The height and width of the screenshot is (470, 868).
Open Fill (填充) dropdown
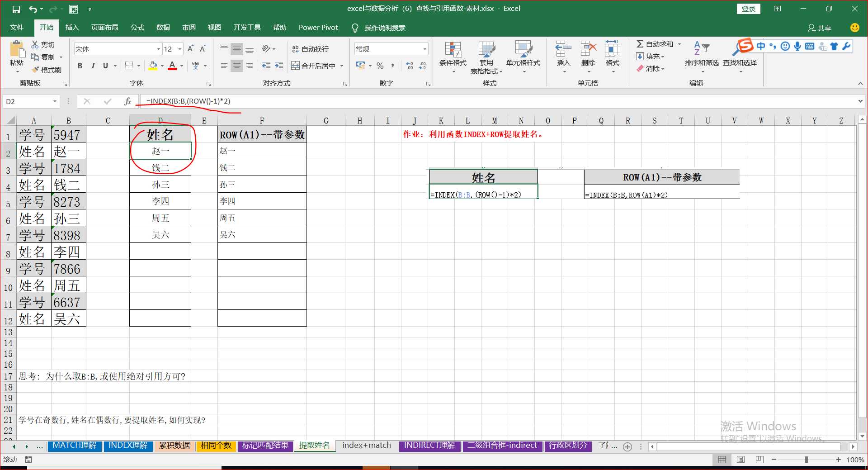(650, 57)
